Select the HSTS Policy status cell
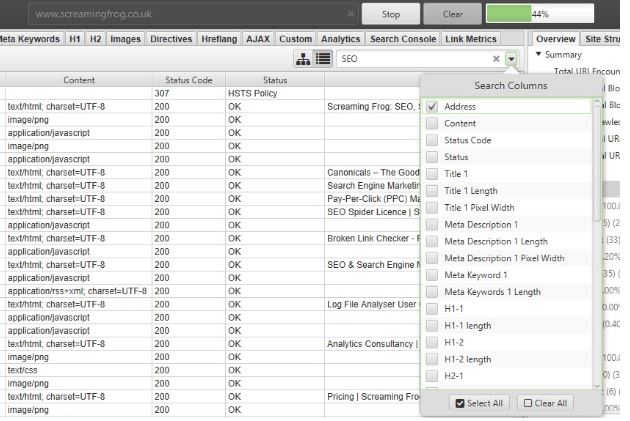630x421 pixels. [275, 93]
